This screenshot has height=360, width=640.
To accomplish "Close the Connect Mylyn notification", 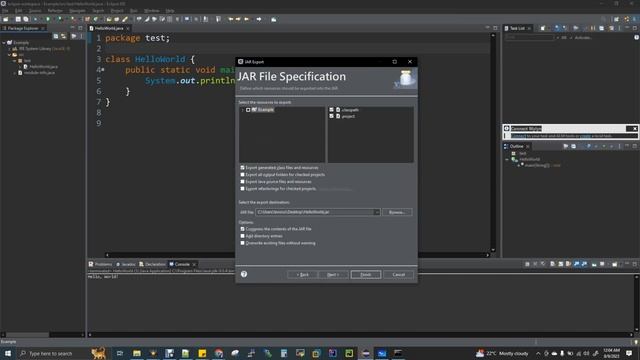I will tap(635, 129).
